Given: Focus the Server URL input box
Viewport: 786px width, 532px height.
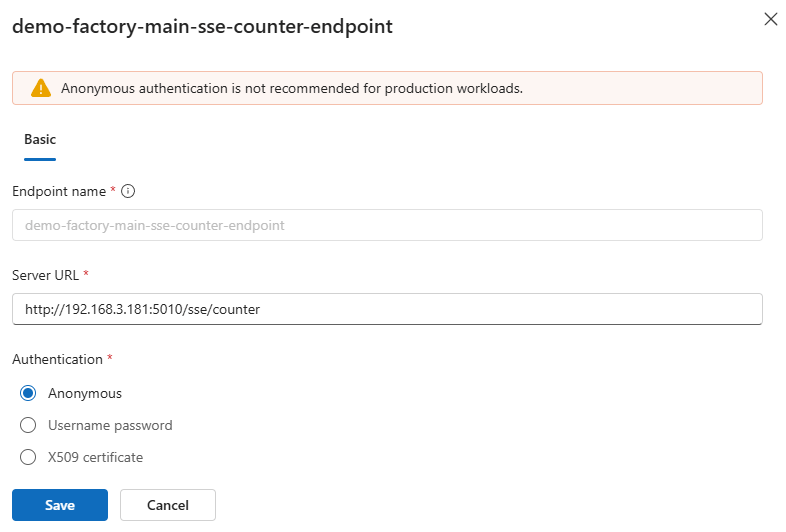Looking at the screenshot, I should click(387, 309).
